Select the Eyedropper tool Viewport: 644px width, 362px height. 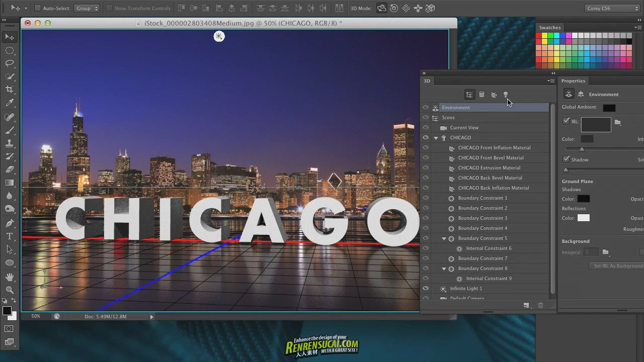coord(10,103)
